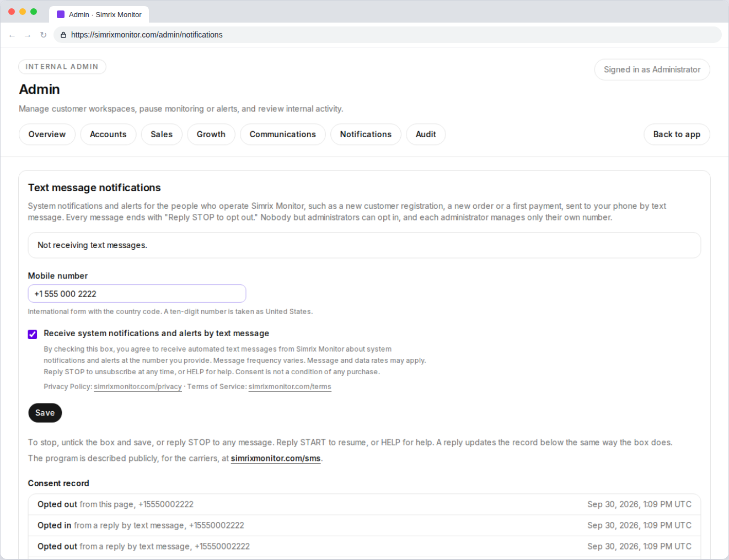Follow the simrixmonitor.com/sms link
This screenshot has width=729, height=560.
coord(276,459)
